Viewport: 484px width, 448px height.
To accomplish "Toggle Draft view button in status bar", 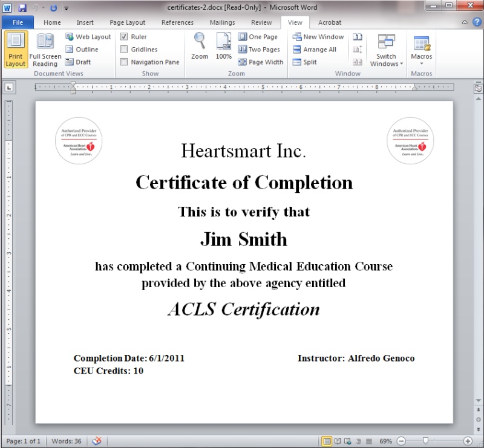I will [x=369, y=441].
